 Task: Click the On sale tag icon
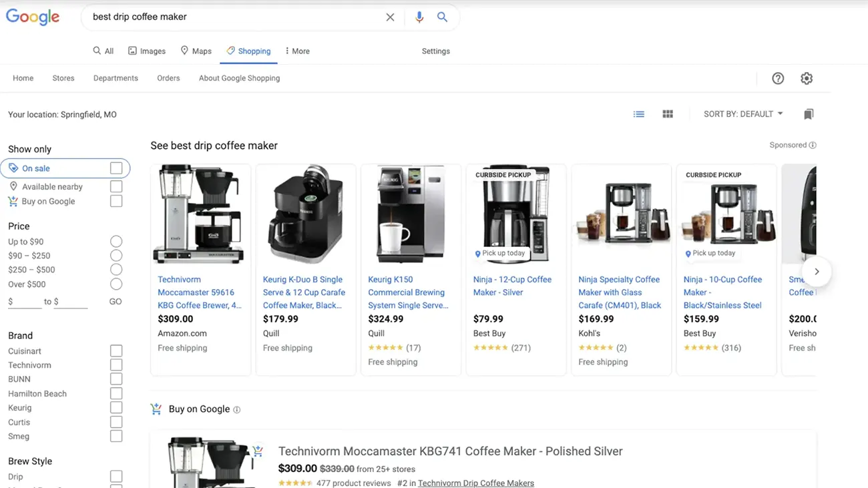coord(13,168)
